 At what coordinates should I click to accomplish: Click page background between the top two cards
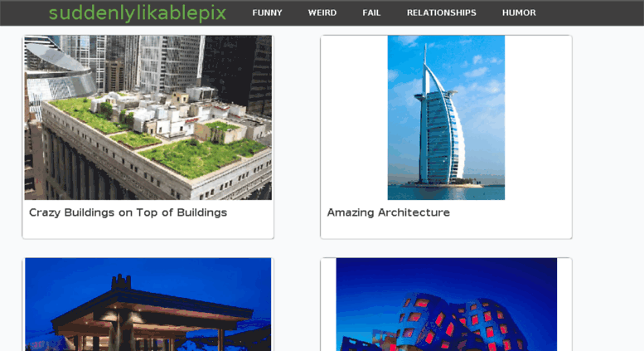click(297, 137)
